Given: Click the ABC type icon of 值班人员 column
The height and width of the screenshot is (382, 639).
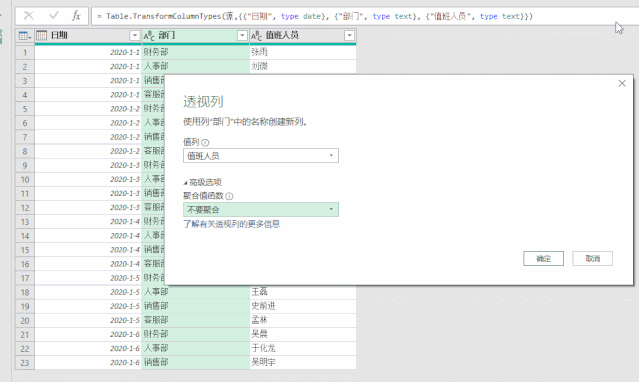Looking at the screenshot, I should tap(256, 36).
